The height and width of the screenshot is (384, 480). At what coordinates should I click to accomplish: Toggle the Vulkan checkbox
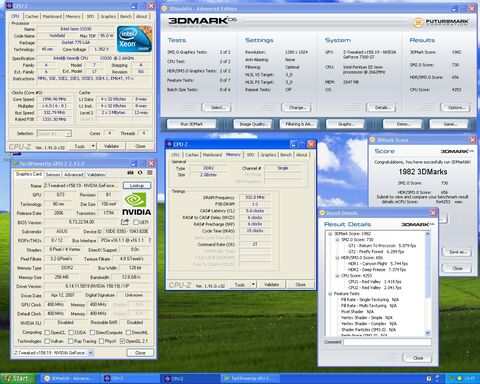[47, 341]
